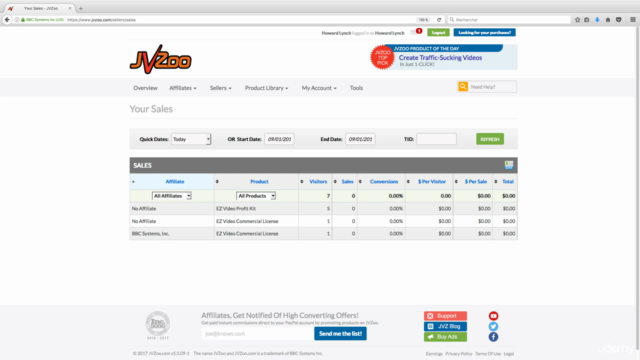Open the All Products filter dropdown
The image size is (640, 360).
click(256, 196)
